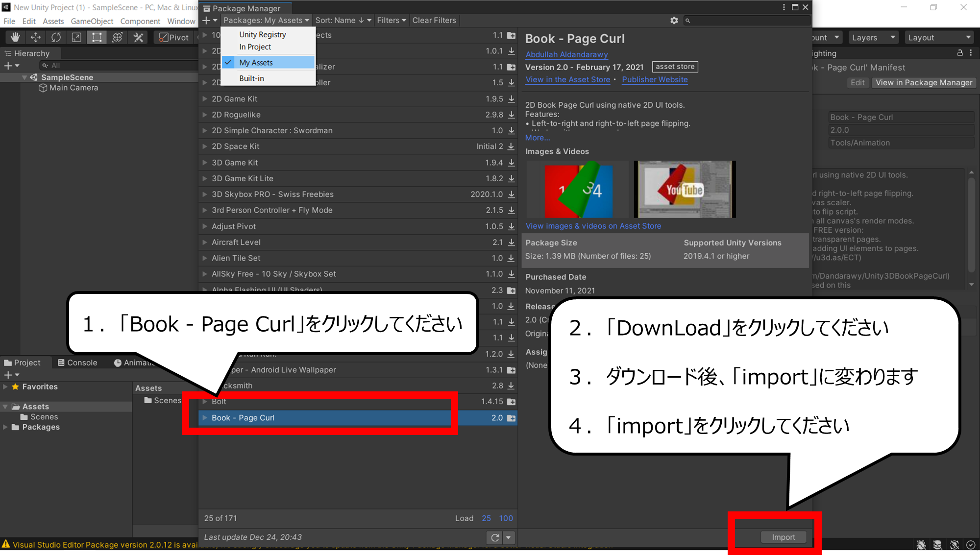Image resolution: width=980 pixels, height=555 pixels.
Task: Open the red-blue page curl thumbnail
Action: [x=578, y=189]
